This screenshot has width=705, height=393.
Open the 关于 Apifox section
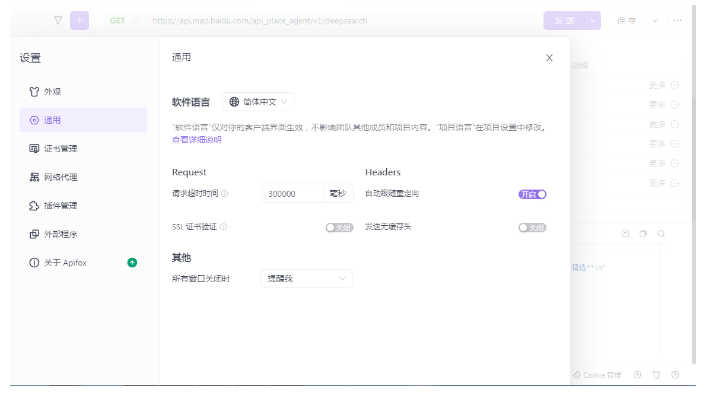click(x=83, y=263)
